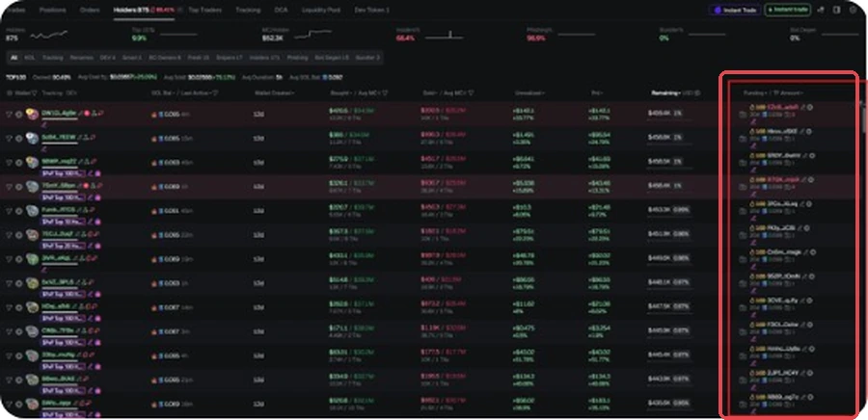Image resolution: width=868 pixels, height=420 pixels.
Task: Open the Positions tab
Action: pyautogui.click(x=53, y=10)
